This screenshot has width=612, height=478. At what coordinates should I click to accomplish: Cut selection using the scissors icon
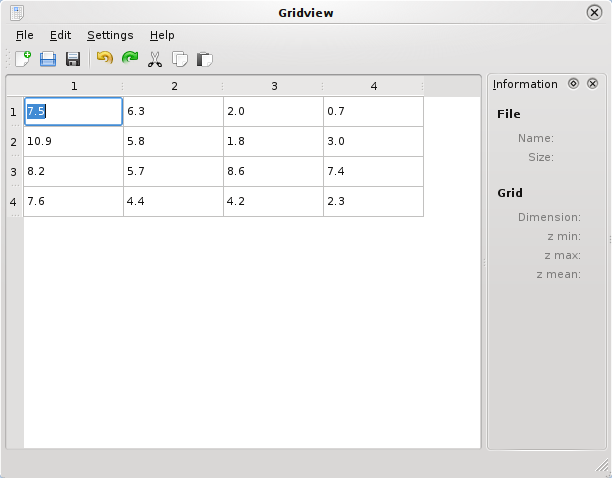click(155, 60)
